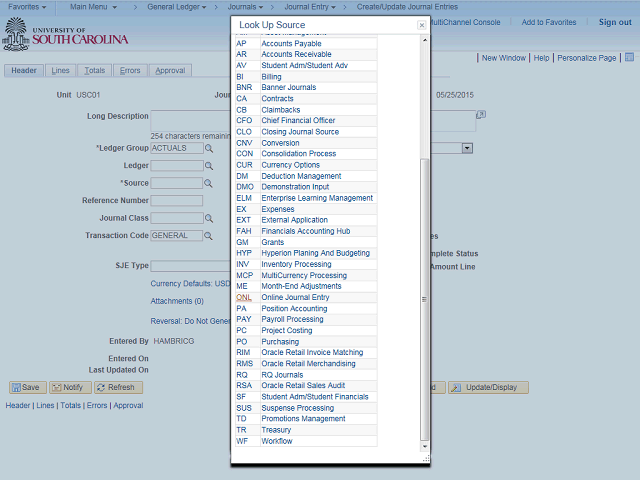Select ME Month-End Adjustments source
The height and width of the screenshot is (480, 640).
point(306,286)
